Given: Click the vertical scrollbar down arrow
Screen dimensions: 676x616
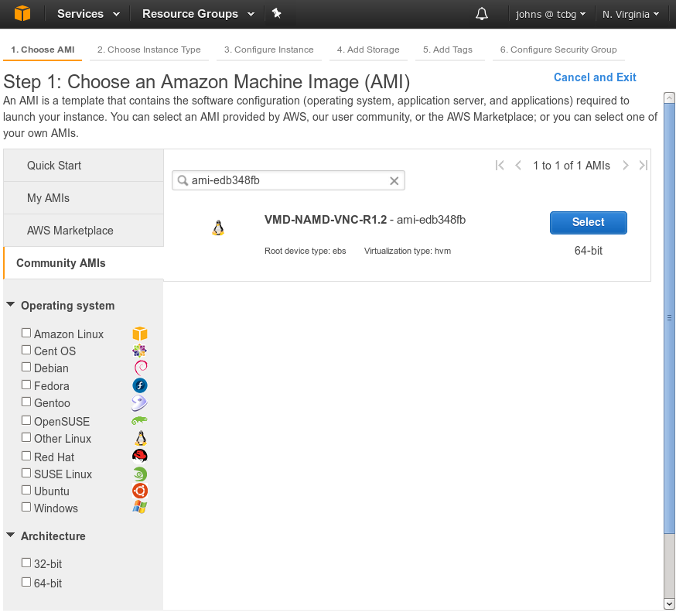Looking at the screenshot, I should pyautogui.click(x=669, y=604).
